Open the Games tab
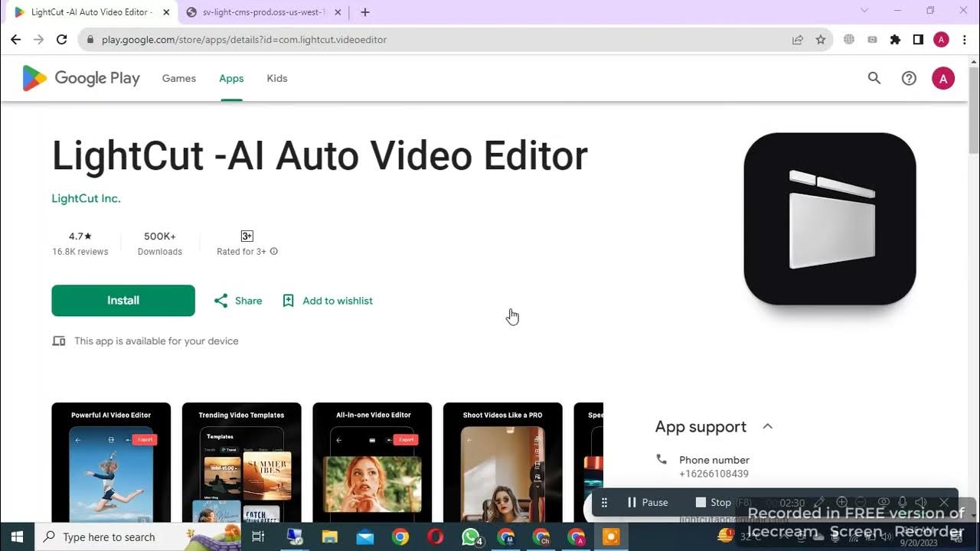980x551 pixels. (179, 78)
